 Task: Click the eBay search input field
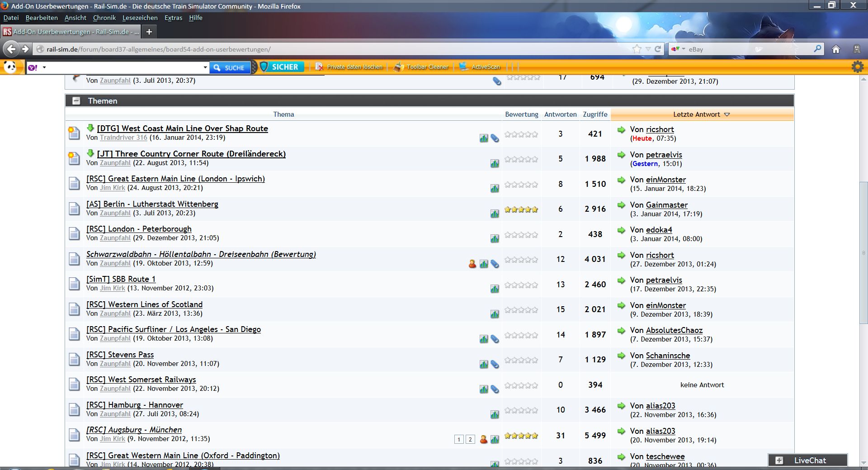[749, 49]
